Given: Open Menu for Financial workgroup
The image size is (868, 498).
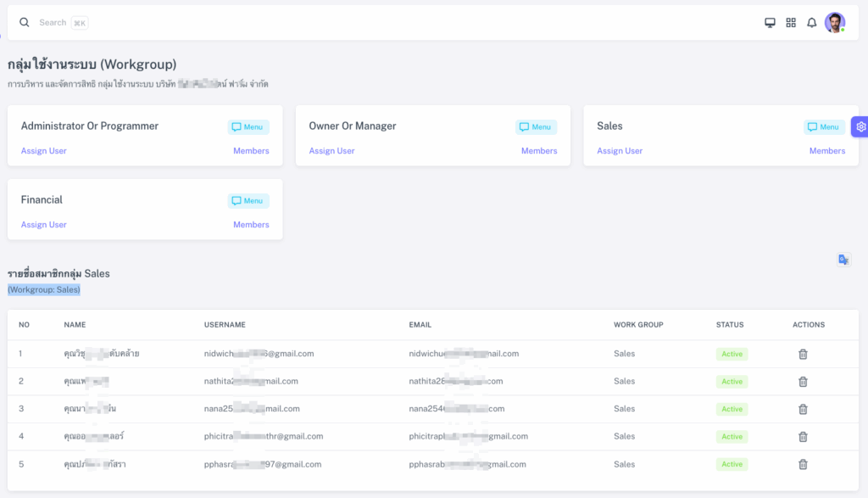Looking at the screenshot, I should 248,201.
